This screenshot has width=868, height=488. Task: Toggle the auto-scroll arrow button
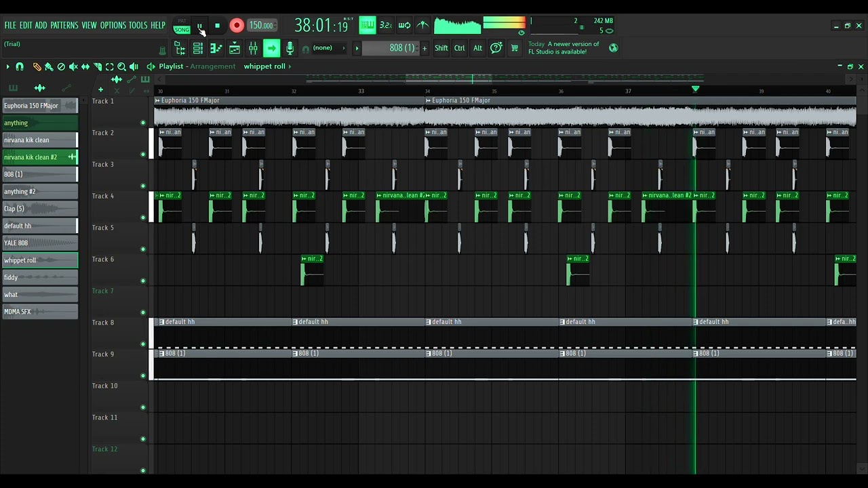tap(271, 48)
